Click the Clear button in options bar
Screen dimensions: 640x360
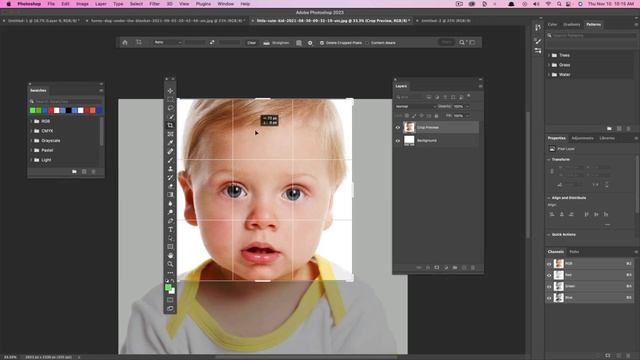[251, 43]
